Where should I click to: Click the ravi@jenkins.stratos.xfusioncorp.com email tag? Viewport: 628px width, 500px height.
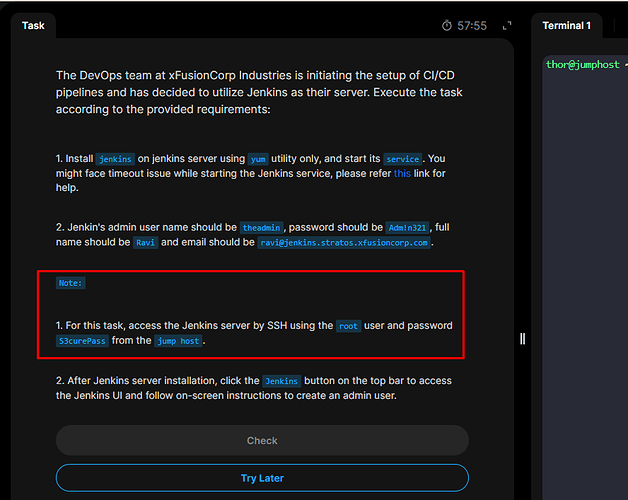pos(344,242)
